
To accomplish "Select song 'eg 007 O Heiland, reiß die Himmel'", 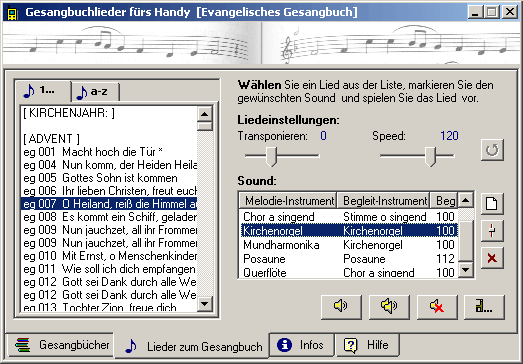I will coord(109,204).
